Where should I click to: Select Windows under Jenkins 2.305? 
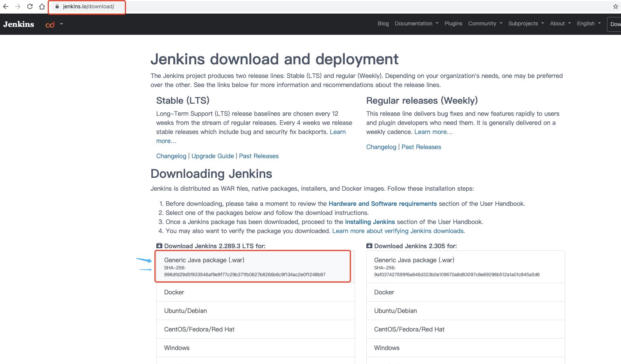[465, 348]
